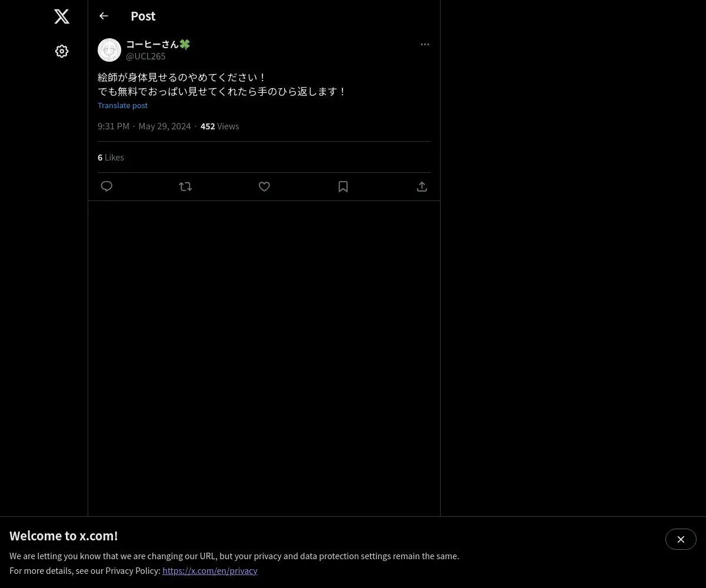Like the post with the heart icon
The width and height of the screenshot is (706, 588).
(x=264, y=186)
